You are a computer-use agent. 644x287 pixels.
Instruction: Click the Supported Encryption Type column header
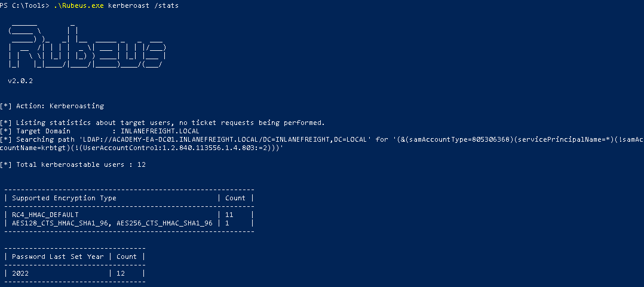[64, 198]
